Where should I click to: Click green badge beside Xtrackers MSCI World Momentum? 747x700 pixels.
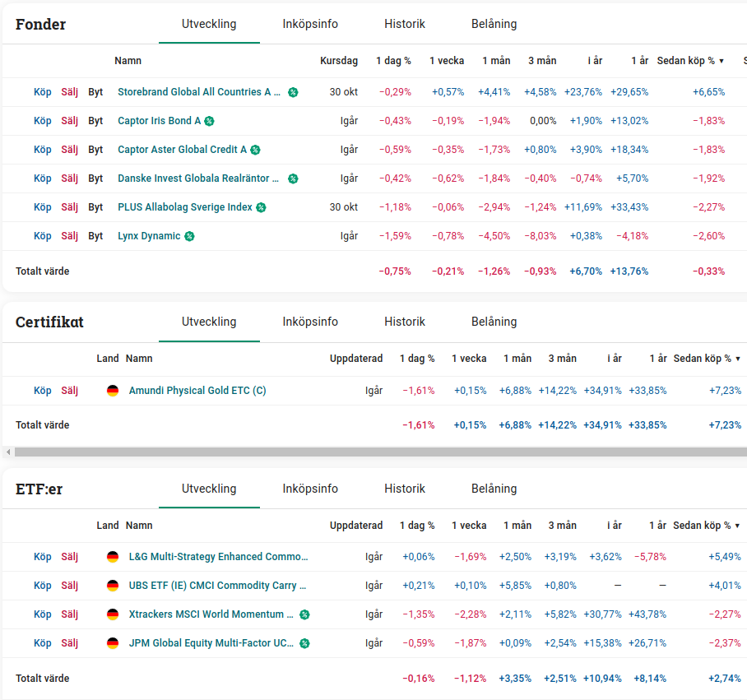point(304,614)
